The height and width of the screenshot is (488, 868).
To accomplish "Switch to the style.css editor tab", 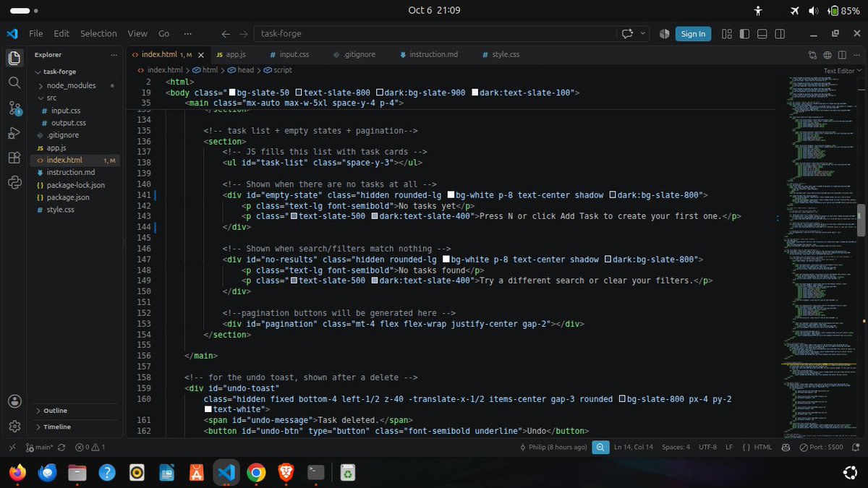I will pos(500,54).
